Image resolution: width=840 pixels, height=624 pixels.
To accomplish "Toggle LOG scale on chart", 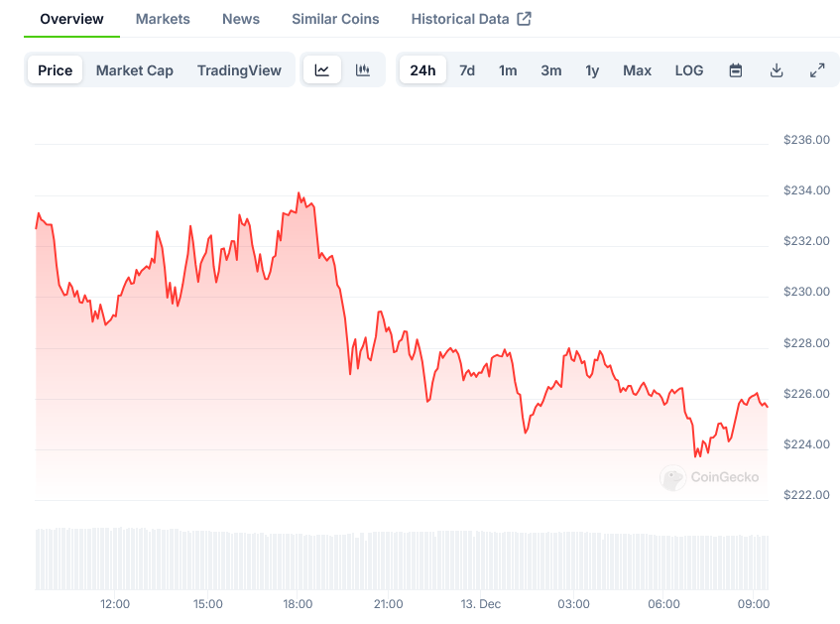I will 689,70.
